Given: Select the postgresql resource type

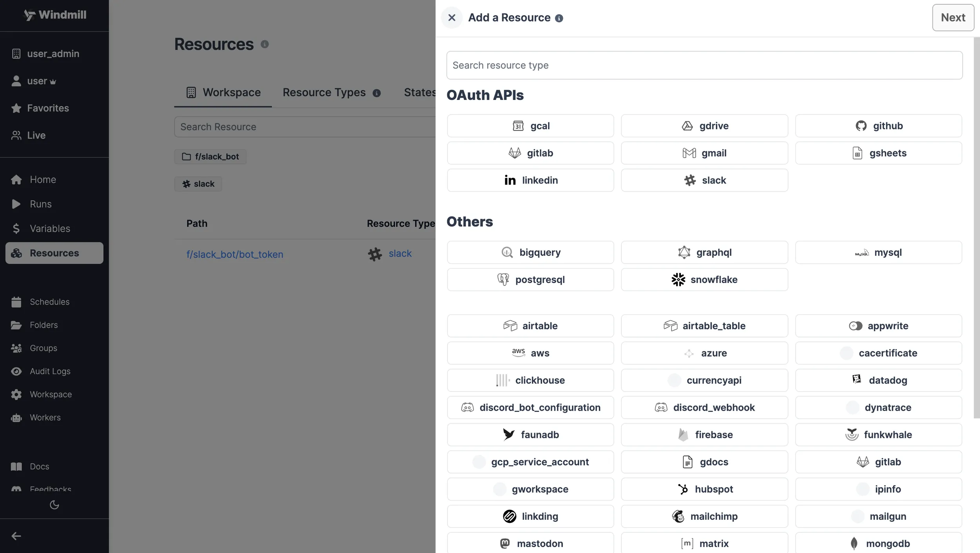Looking at the screenshot, I should 530,279.
